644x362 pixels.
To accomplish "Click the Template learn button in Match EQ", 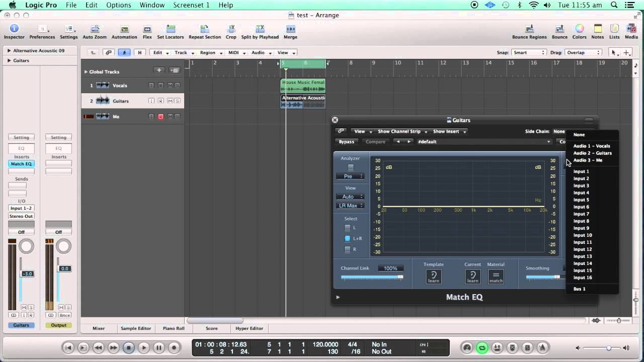I will (x=433, y=277).
